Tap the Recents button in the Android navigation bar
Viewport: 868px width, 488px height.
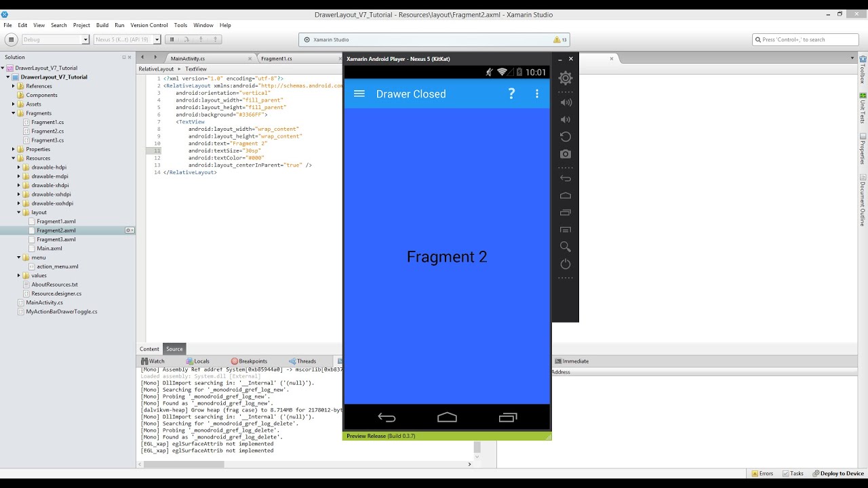[x=508, y=418]
